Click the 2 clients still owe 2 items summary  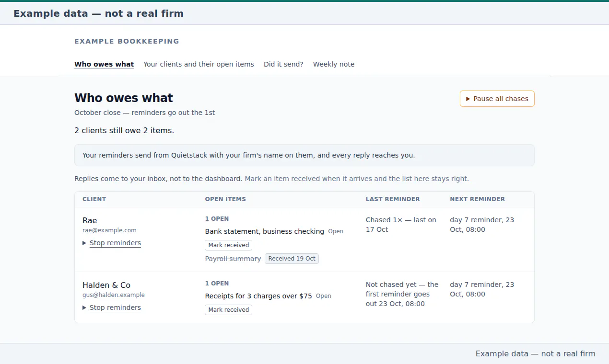(124, 130)
